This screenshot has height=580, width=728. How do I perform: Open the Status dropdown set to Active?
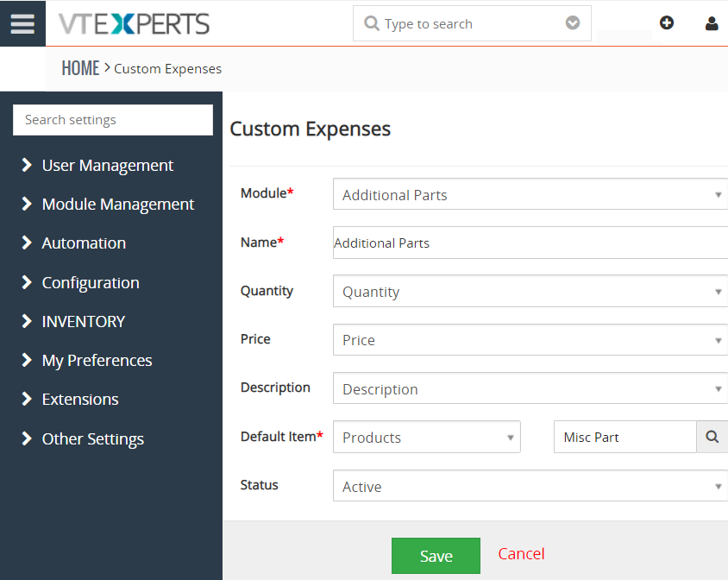[x=530, y=486]
